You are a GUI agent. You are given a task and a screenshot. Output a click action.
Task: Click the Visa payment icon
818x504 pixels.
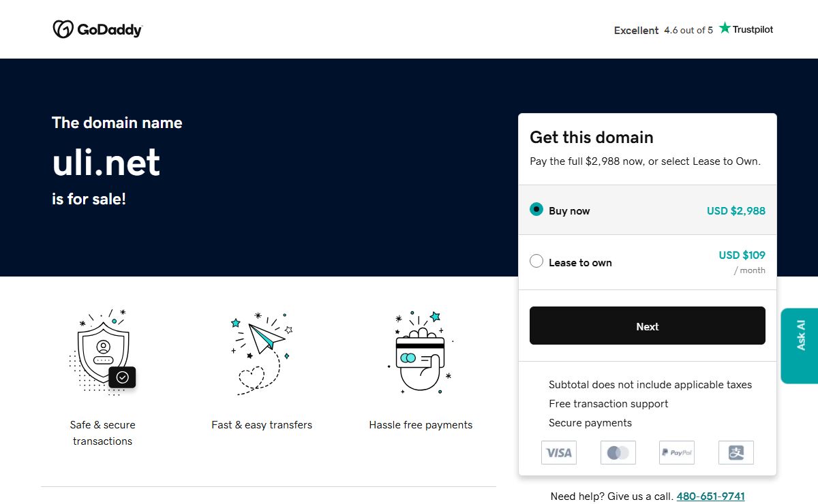pyautogui.click(x=559, y=452)
